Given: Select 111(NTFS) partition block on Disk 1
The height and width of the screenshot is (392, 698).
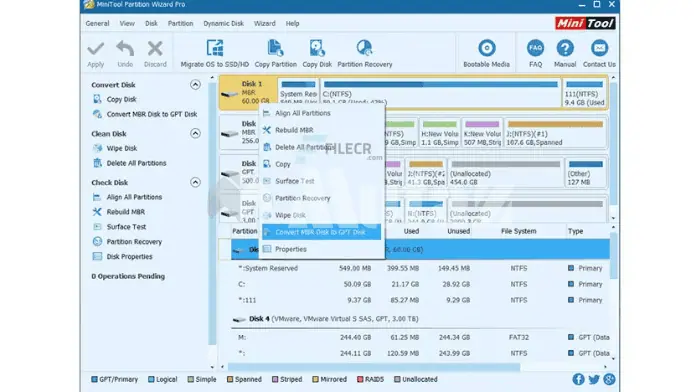Looking at the screenshot, I should (584, 93).
